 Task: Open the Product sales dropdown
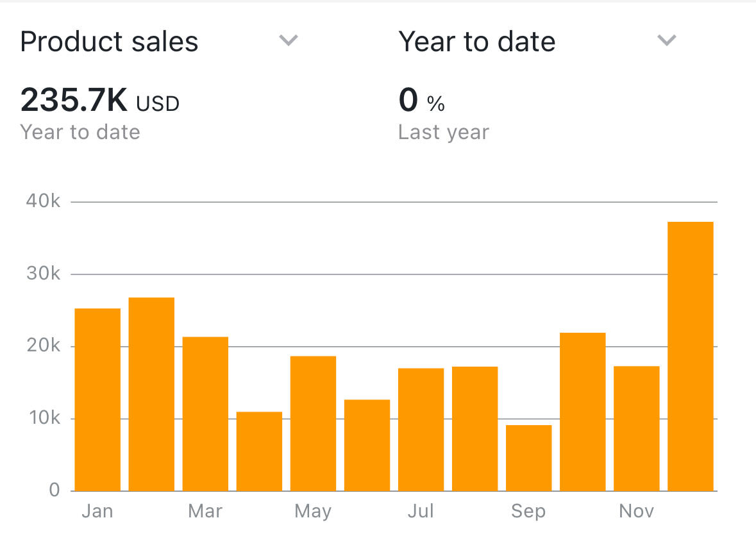pos(109,42)
